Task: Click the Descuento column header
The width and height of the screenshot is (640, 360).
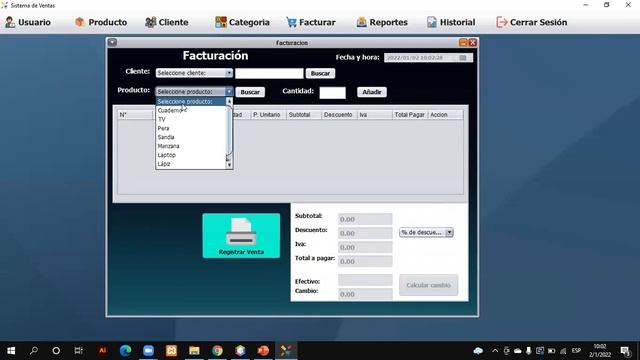Action: pos(339,115)
